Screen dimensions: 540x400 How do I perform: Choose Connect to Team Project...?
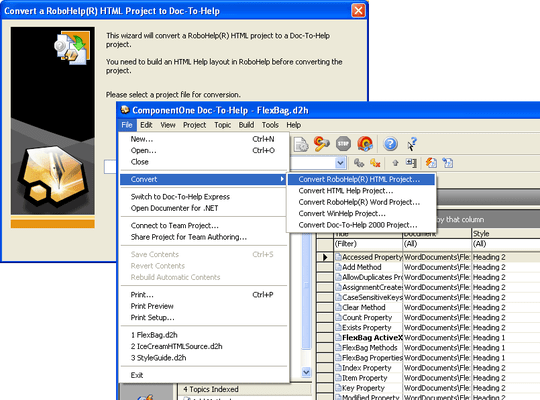203,226
